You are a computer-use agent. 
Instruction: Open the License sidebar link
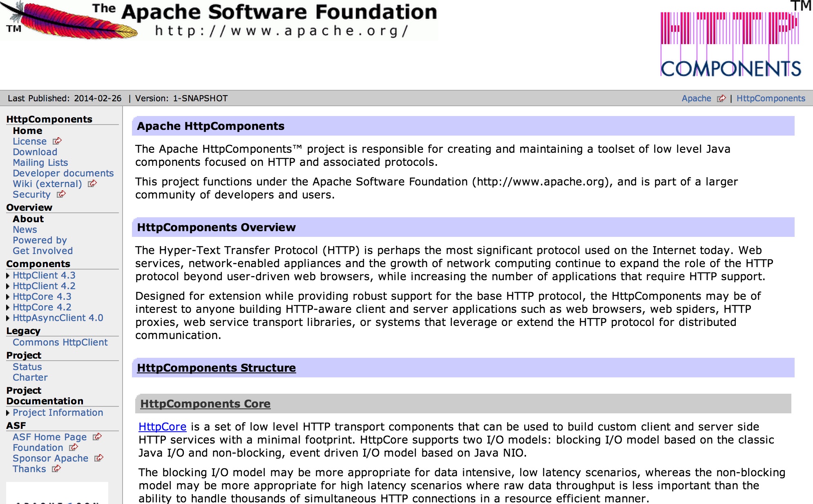click(30, 141)
